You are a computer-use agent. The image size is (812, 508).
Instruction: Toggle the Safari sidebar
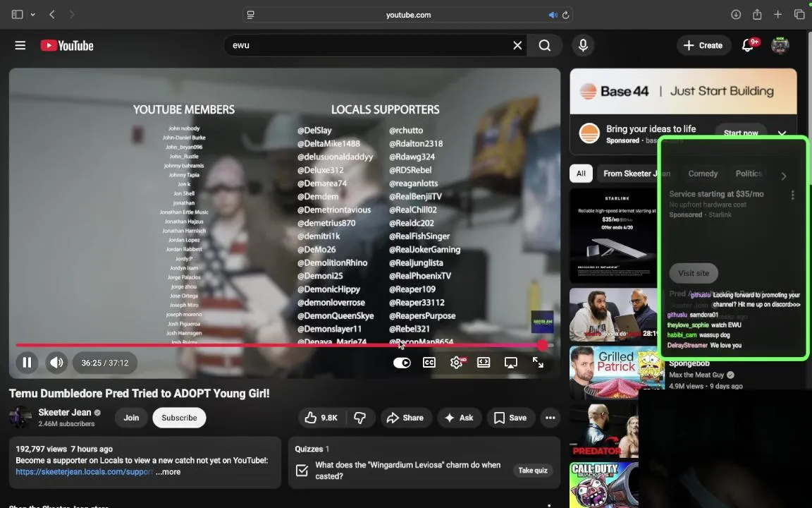pos(17,15)
